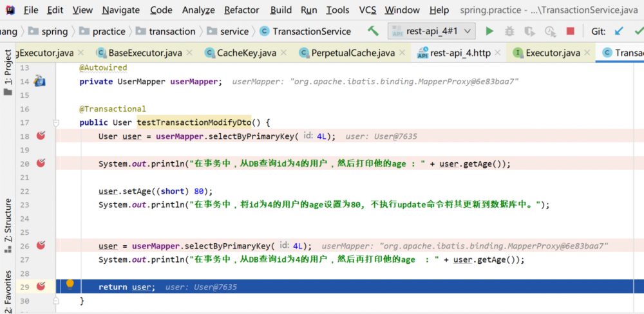This screenshot has height=314, width=644.
Task: Open the Navigate menu
Action: click(x=121, y=10)
